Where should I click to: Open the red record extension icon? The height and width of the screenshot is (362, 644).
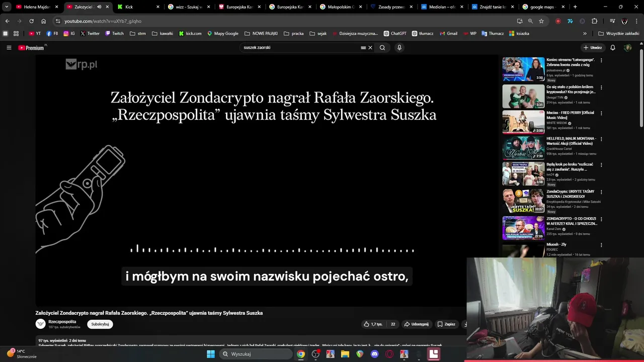pyautogui.click(x=558, y=21)
